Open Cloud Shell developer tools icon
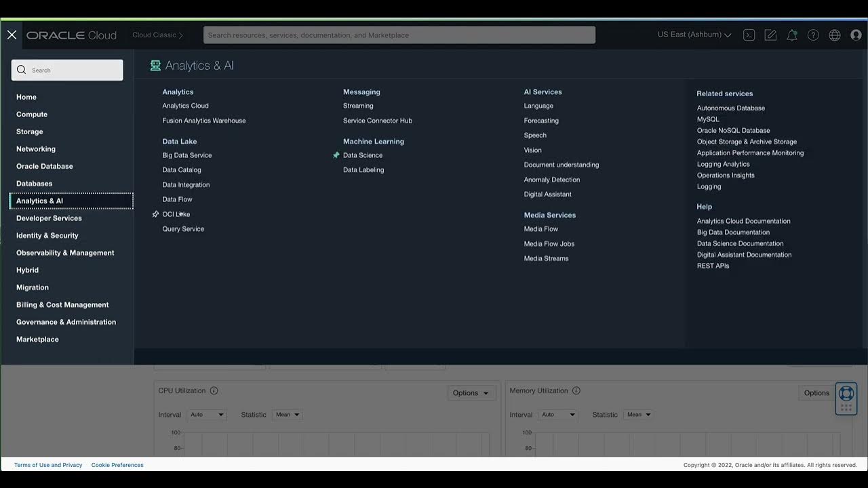This screenshot has height=488, width=868. coord(749,35)
